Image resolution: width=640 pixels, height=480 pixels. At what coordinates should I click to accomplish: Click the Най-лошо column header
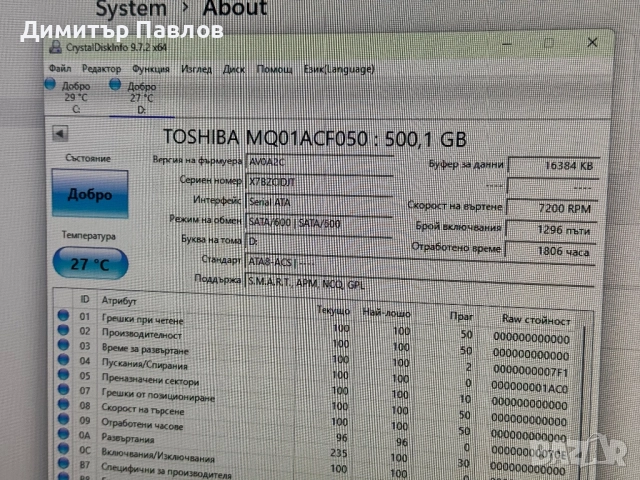[x=386, y=313]
